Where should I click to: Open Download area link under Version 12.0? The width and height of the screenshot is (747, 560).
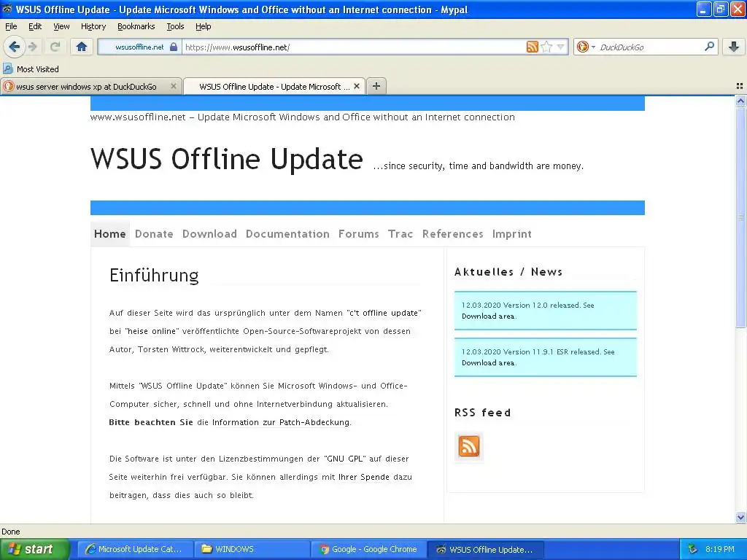[488, 316]
